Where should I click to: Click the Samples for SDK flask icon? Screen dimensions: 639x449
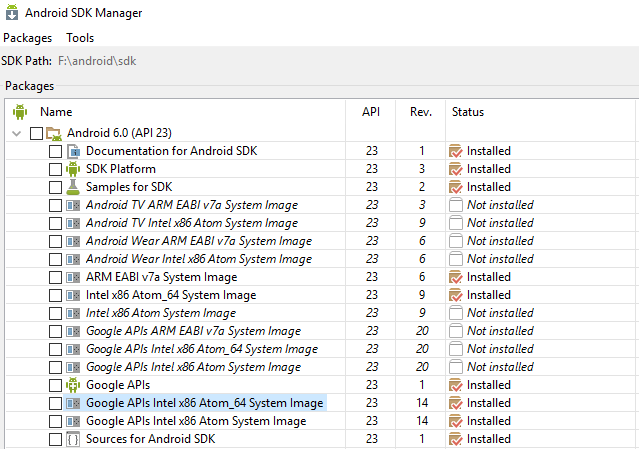click(x=73, y=187)
